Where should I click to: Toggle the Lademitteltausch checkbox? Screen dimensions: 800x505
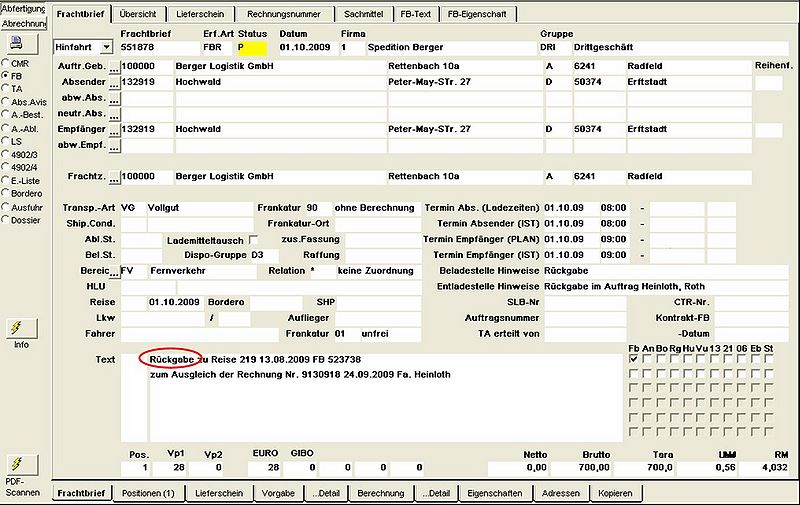(x=253, y=239)
